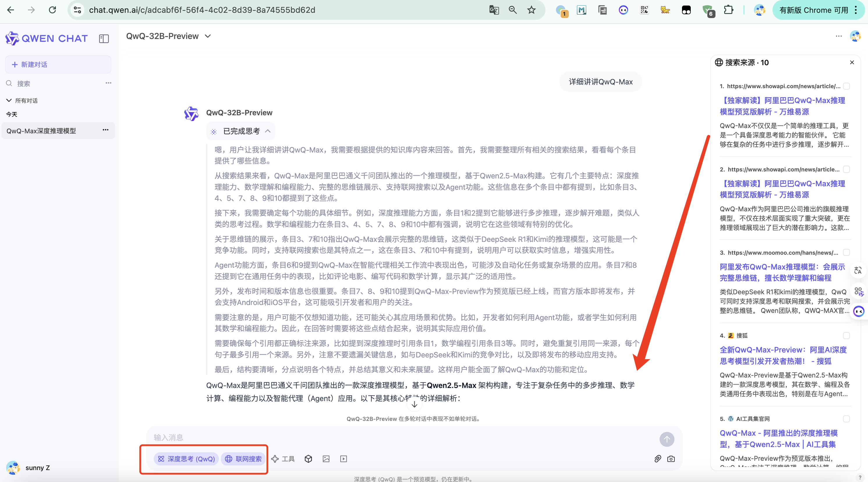Click the cube artifacts icon
The width and height of the screenshot is (868, 482).
308,458
